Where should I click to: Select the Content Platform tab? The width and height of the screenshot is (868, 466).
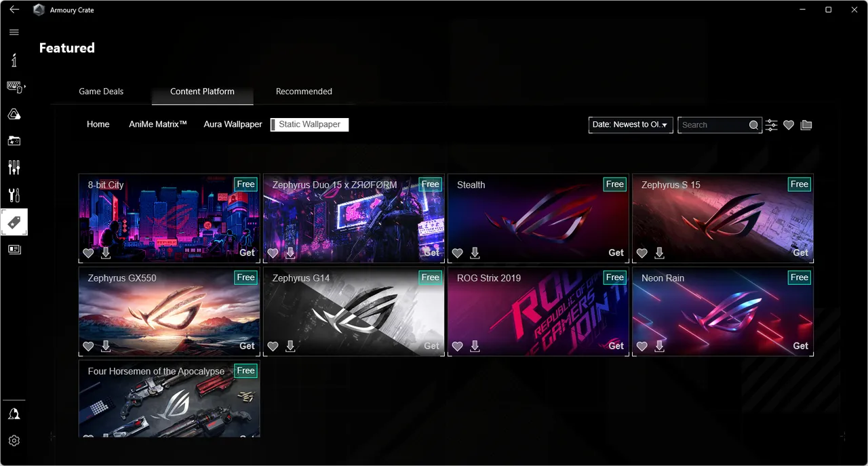tap(202, 92)
